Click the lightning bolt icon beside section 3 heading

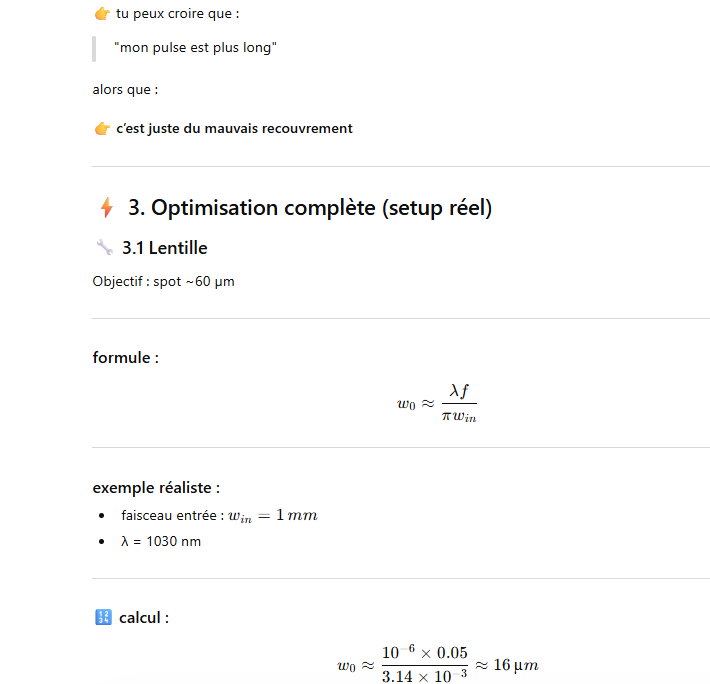click(106, 208)
